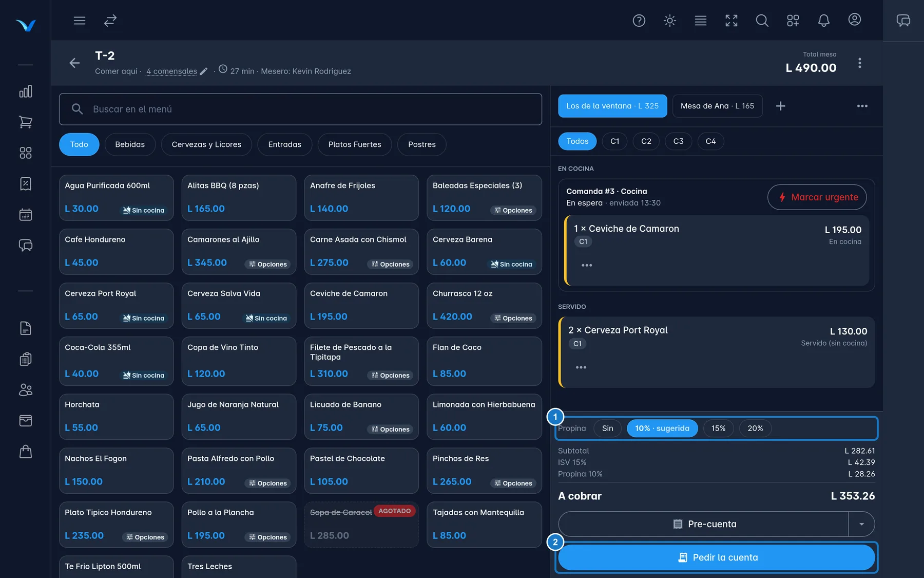
Task: Switch to the Mesa de Ana tab
Action: [717, 106]
